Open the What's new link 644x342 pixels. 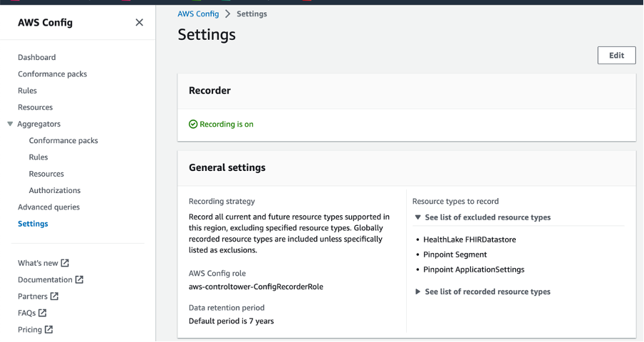(38, 263)
